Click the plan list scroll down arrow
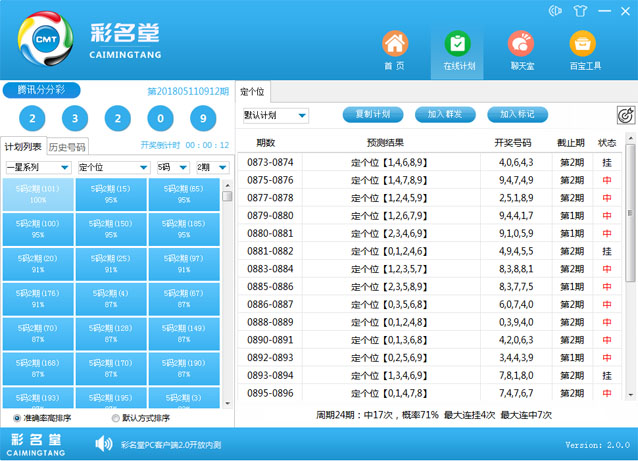Screen dimensions: 638x461 pos(227,404)
